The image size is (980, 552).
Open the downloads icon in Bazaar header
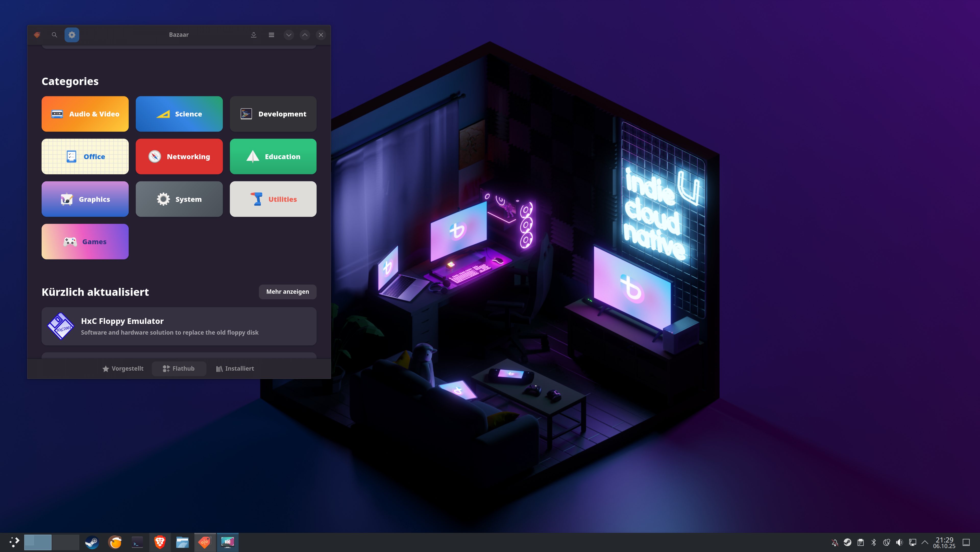[254, 35]
